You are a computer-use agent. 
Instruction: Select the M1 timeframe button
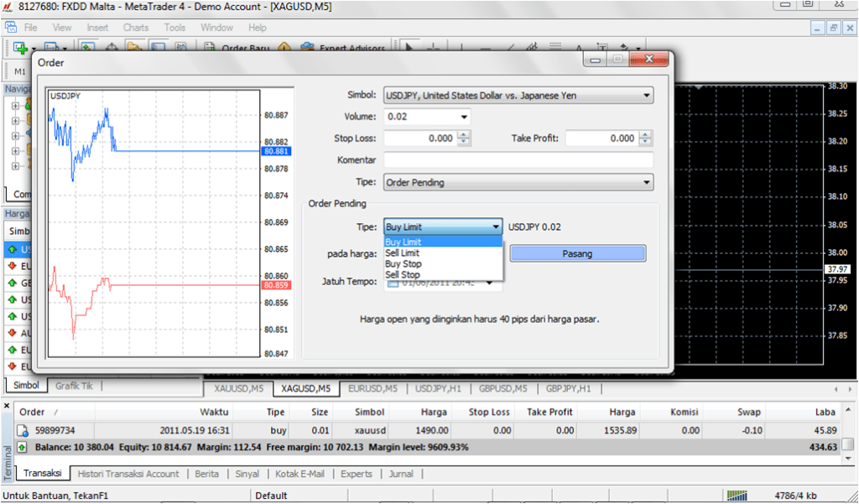[20, 71]
